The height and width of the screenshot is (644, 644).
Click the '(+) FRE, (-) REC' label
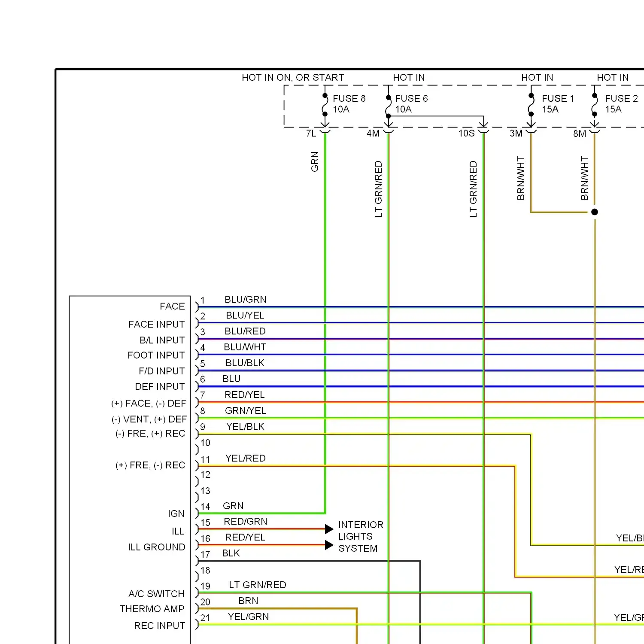[150, 465]
